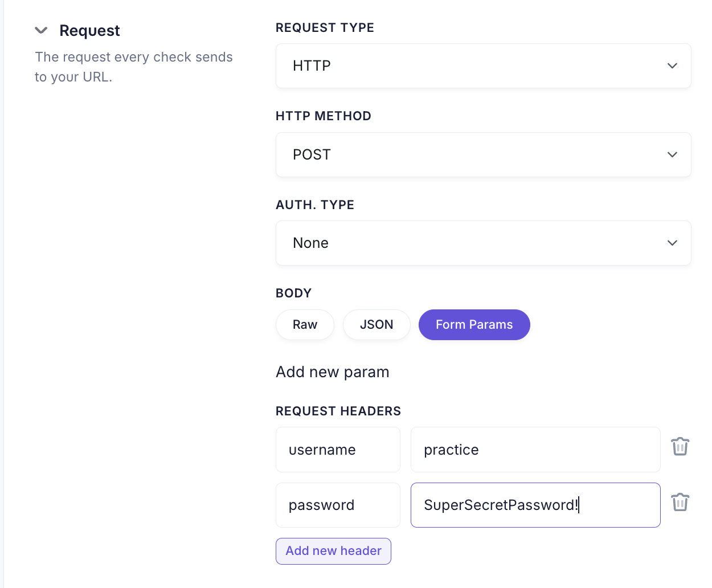
Task: Delete the username request header
Action: [x=680, y=447]
